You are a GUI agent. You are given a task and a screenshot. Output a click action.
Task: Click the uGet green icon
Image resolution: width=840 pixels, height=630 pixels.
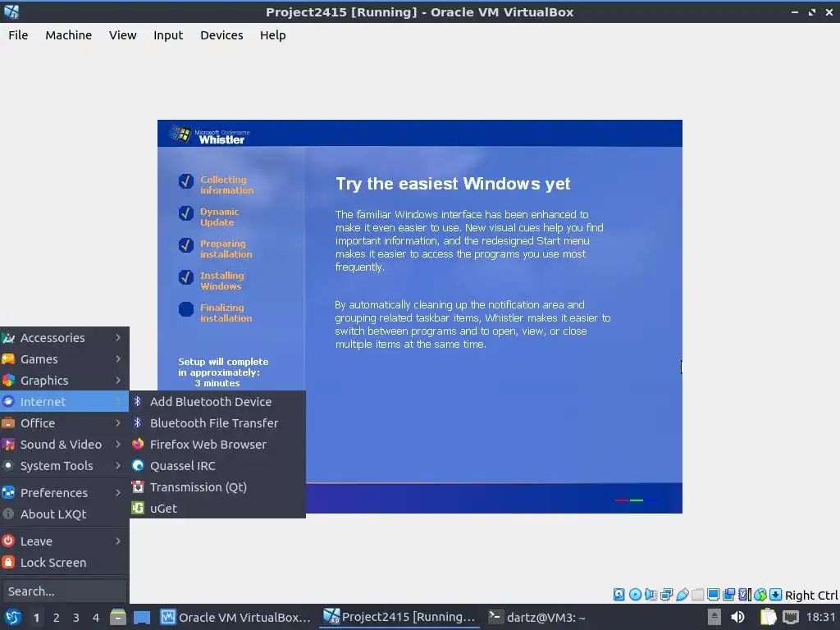tap(138, 508)
